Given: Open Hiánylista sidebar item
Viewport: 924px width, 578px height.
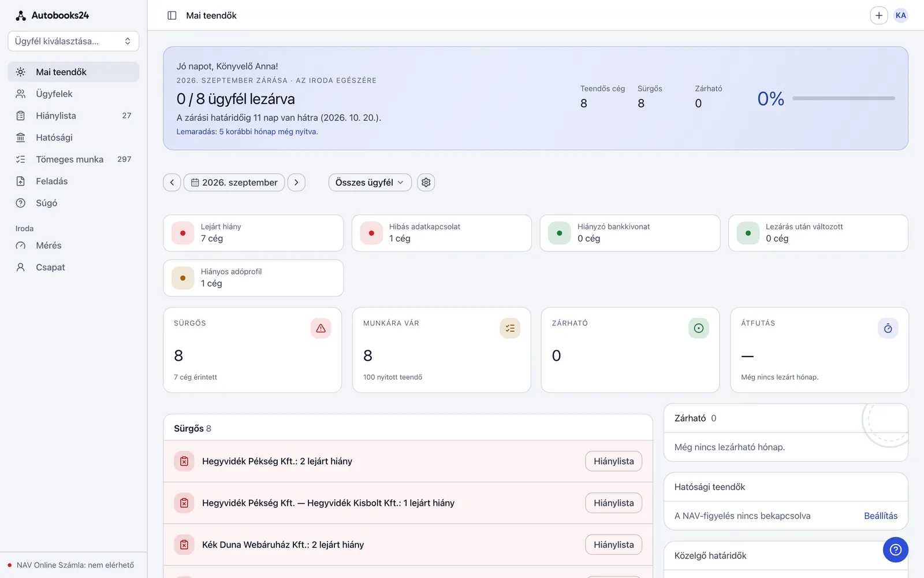Looking at the screenshot, I should coord(73,116).
